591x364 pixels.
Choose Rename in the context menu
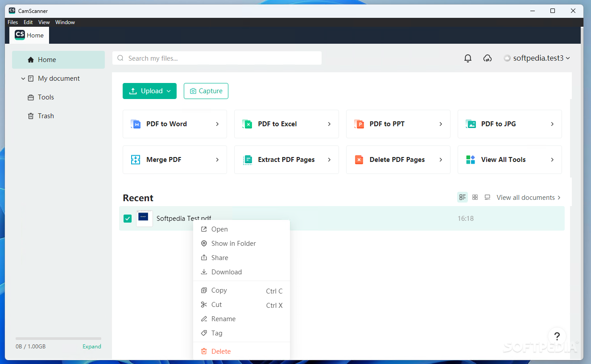pyautogui.click(x=241, y=319)
